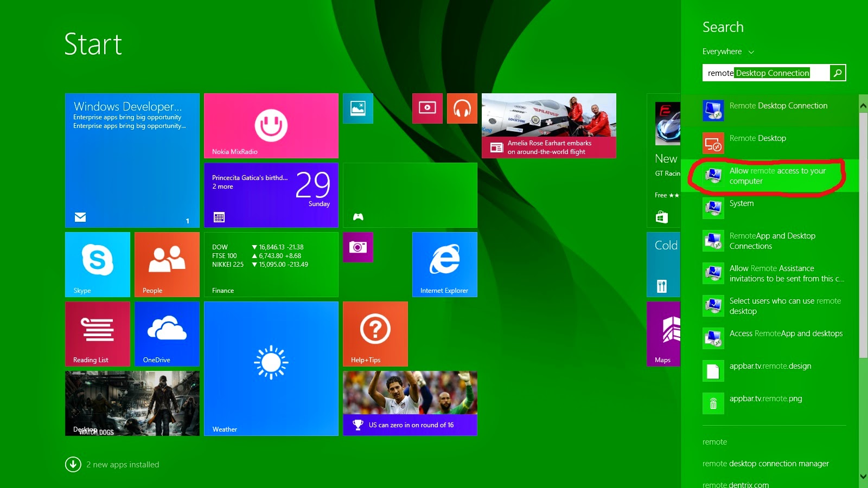This screenshot has height=488, width=868.
Task: Open the Help+Tips tile
Action: pyautogui.click(x=375, y=334)
